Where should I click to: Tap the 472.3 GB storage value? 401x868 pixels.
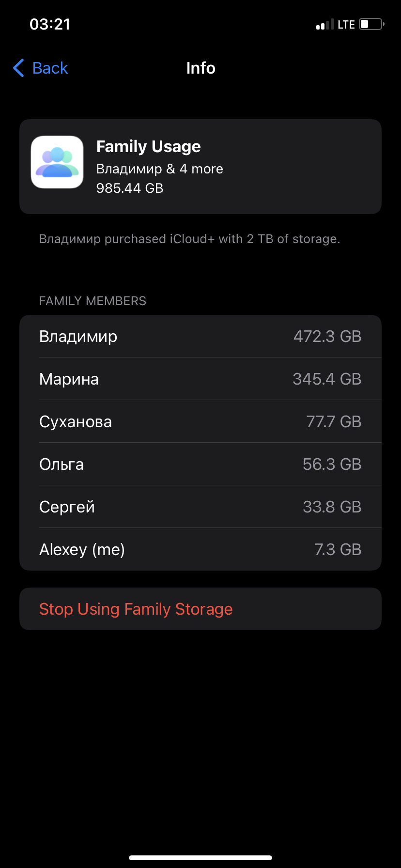tap(327, 336)
